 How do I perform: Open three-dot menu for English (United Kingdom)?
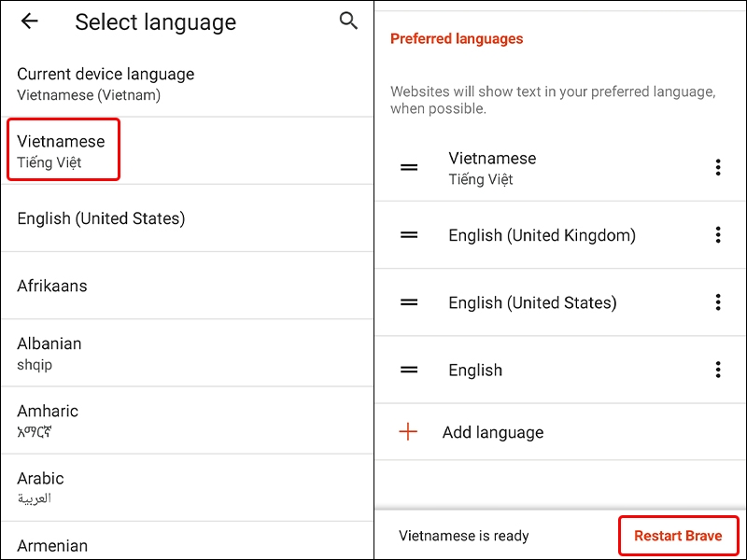[x=717, y=235]
